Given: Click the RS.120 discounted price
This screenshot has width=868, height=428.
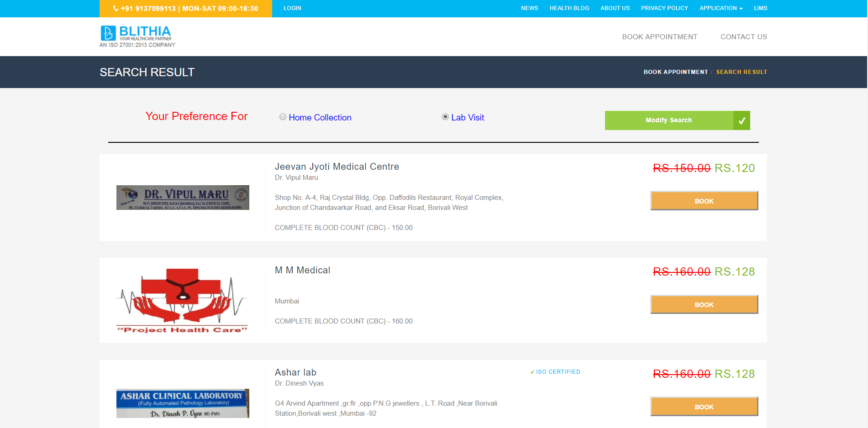Looking at the screenshot, I should coord(735,168).
